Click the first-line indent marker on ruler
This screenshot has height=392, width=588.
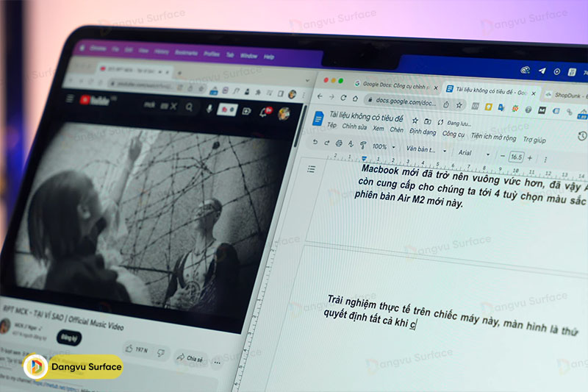point(364,158)
